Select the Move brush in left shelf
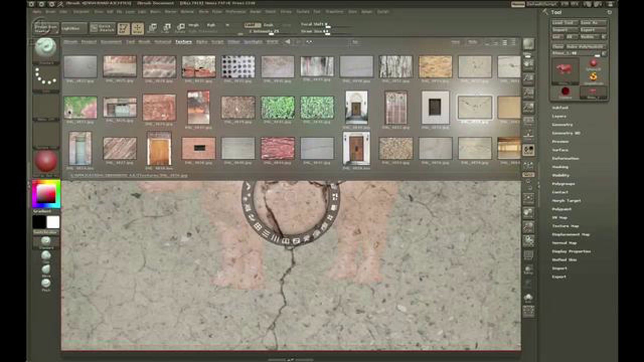The width and height of the screenshot is (644, 362). tap(46, 269)
